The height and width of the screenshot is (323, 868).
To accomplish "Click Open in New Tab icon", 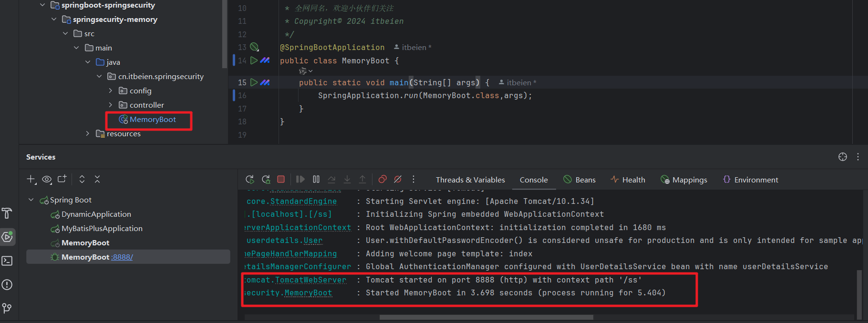I will [62, 179].
